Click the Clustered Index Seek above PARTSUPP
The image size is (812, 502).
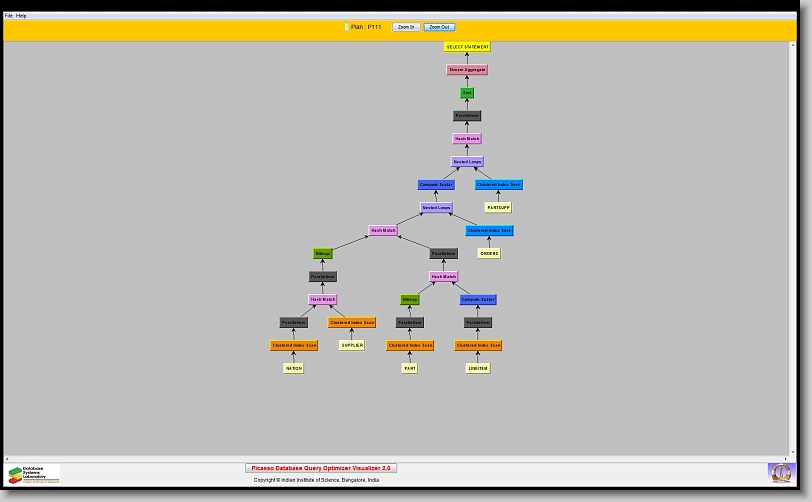point(499,185)
